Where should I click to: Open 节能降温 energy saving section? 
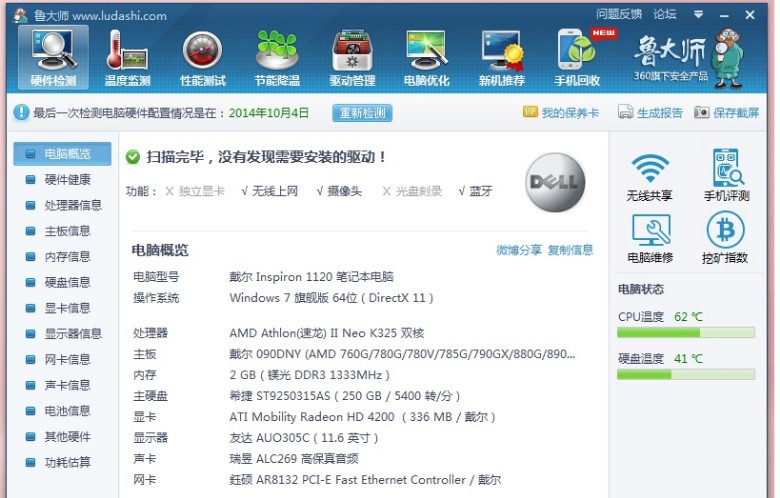point(277,58)
